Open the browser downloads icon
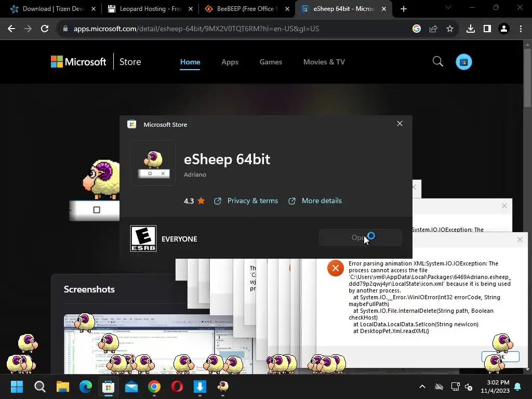Viewport: 532px width, 399px height. coord(471,29)
